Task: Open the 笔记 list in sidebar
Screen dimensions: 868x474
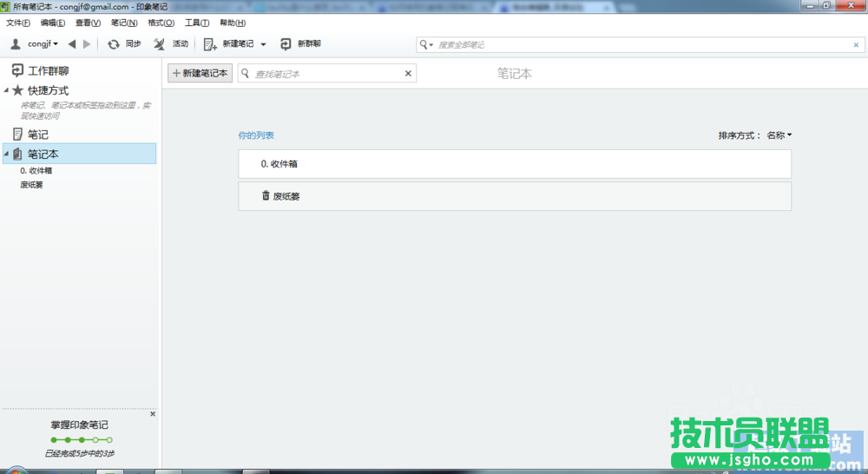Action: point(38,135)
